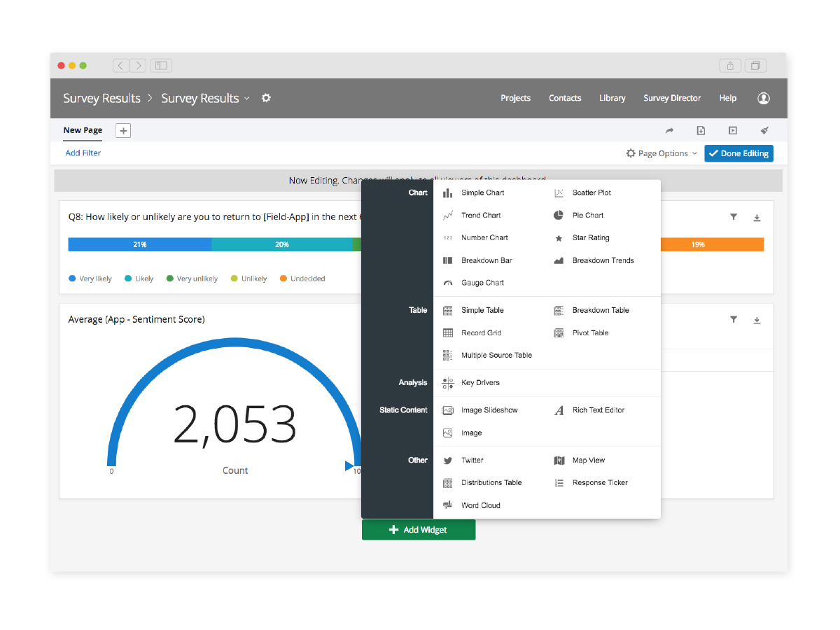Viewport: 840px width, 630px height.
Task: Click the filter icon on Q8 widget
Action: [x=734, y=218]
